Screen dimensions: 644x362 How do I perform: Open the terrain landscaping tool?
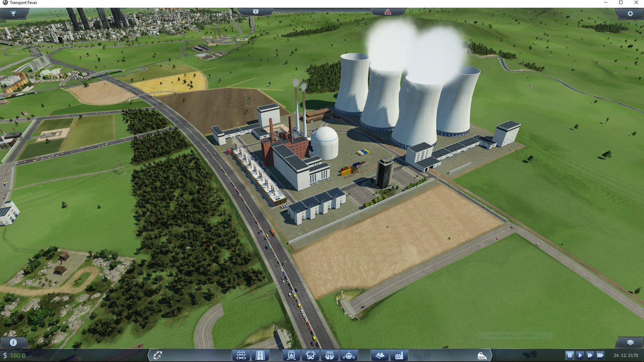pos(380,355)
